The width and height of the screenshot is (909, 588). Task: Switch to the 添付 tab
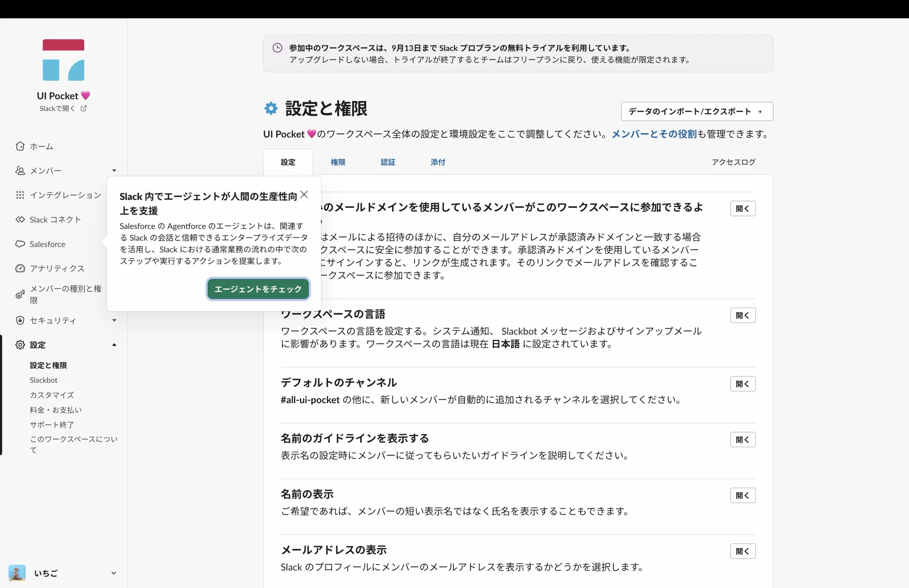[x=438, y=162]
